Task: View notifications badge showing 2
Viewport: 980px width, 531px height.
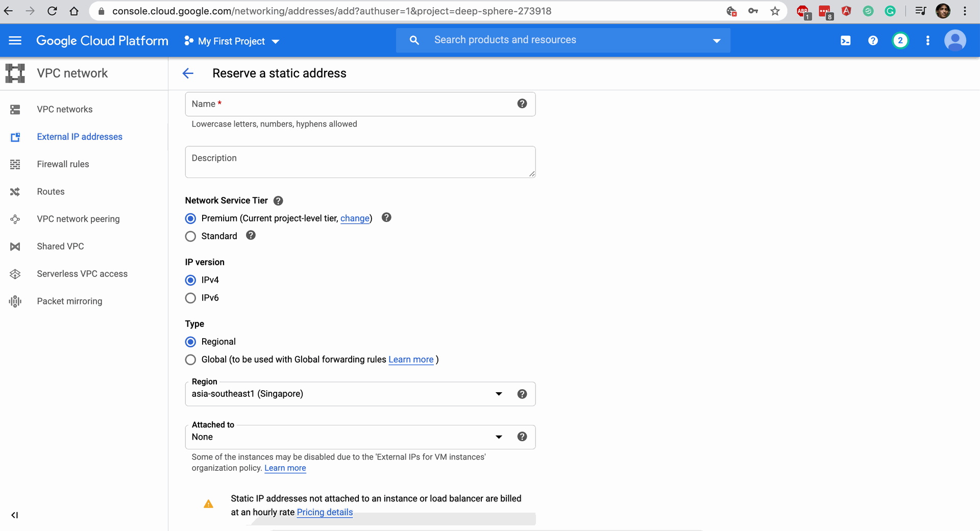Action: click(900, 41)
